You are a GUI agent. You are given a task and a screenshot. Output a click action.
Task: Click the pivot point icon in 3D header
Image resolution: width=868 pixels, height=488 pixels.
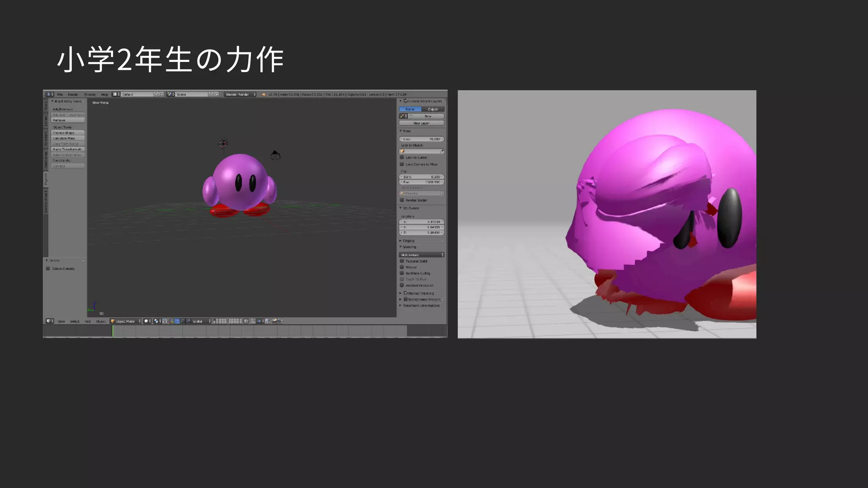click(156, 321)
